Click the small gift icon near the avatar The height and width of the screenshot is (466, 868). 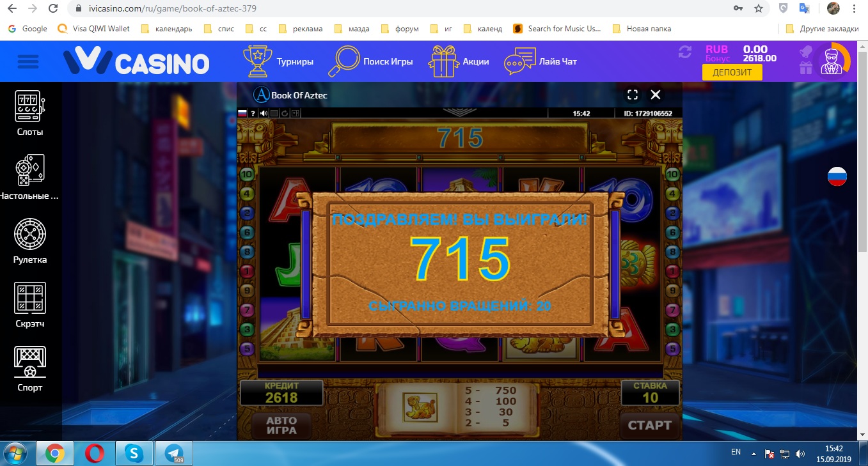(805, 68)
